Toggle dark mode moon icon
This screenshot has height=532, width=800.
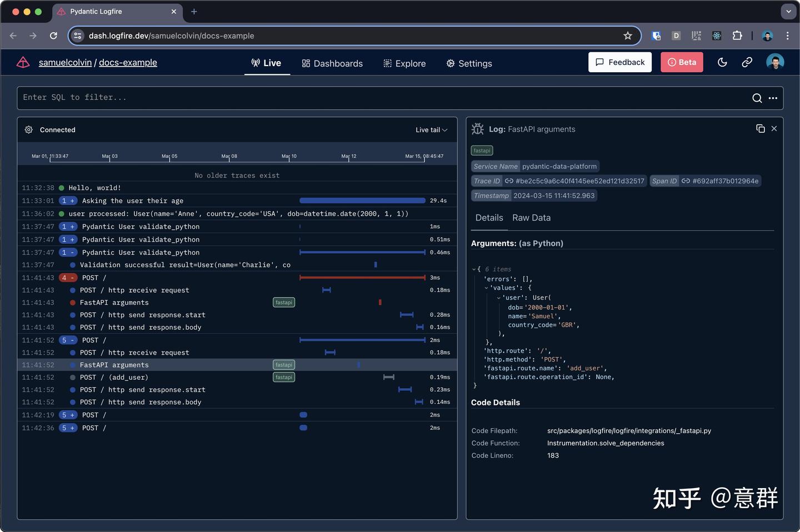tap(722, 62)
